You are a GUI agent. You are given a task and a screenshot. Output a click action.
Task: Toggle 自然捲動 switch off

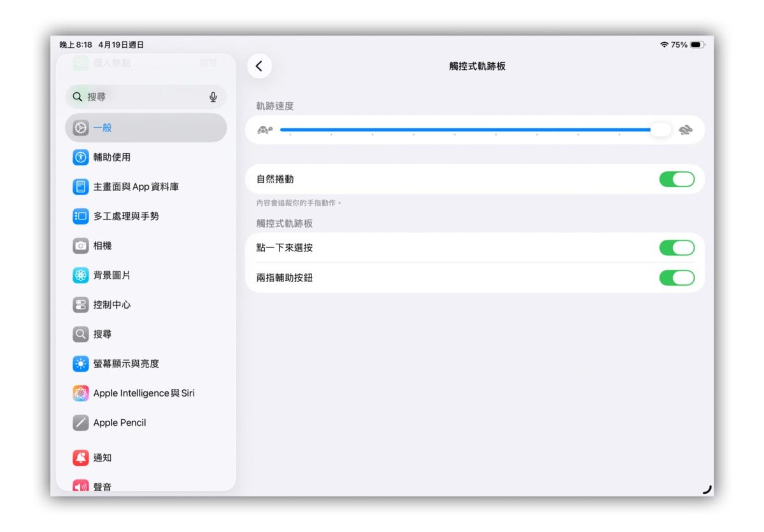pos(677,179)
